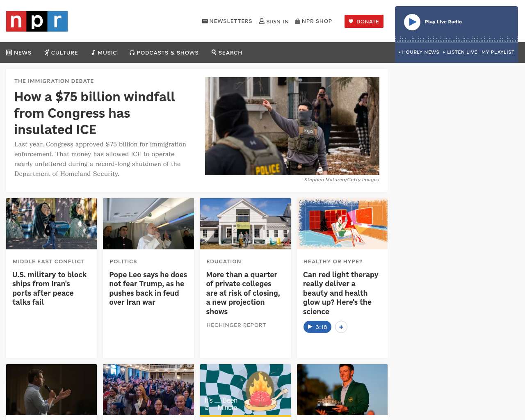The image size is (525, 420).
Task: Expand Hourly News in the player
Action: [x=419, y=52]
